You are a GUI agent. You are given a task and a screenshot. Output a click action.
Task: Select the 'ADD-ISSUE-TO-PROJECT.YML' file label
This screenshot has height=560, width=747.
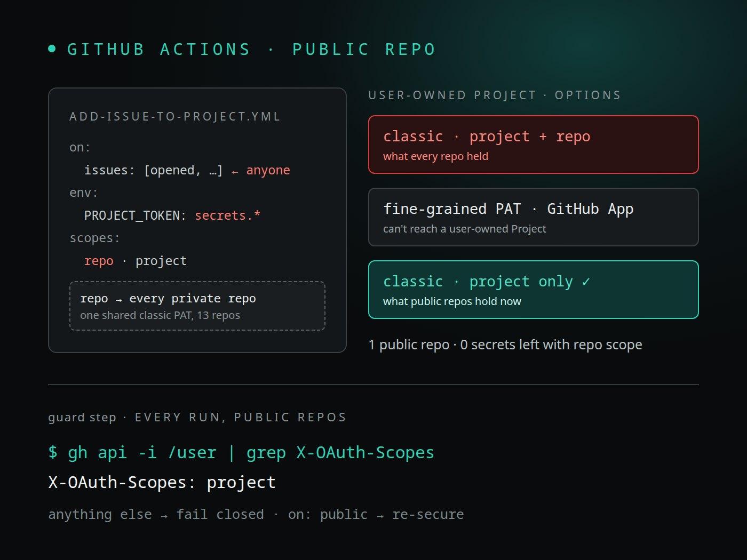[x=175, y=117]
